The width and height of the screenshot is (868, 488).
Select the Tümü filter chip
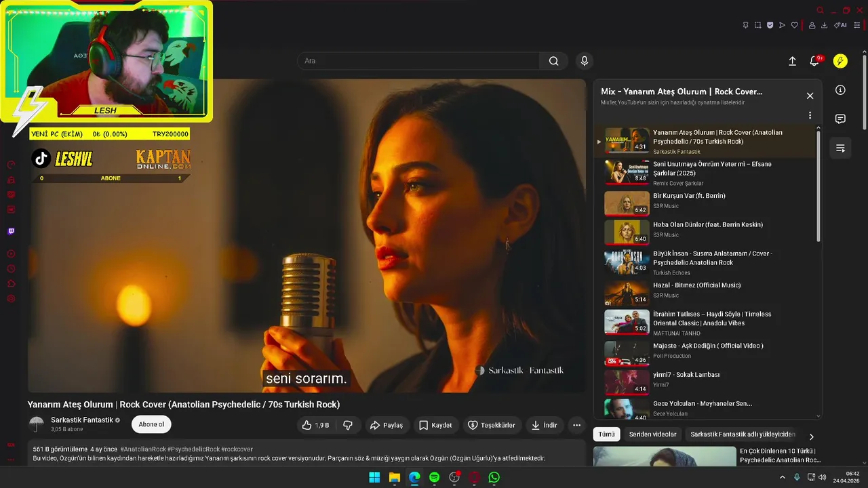[606, 434]
